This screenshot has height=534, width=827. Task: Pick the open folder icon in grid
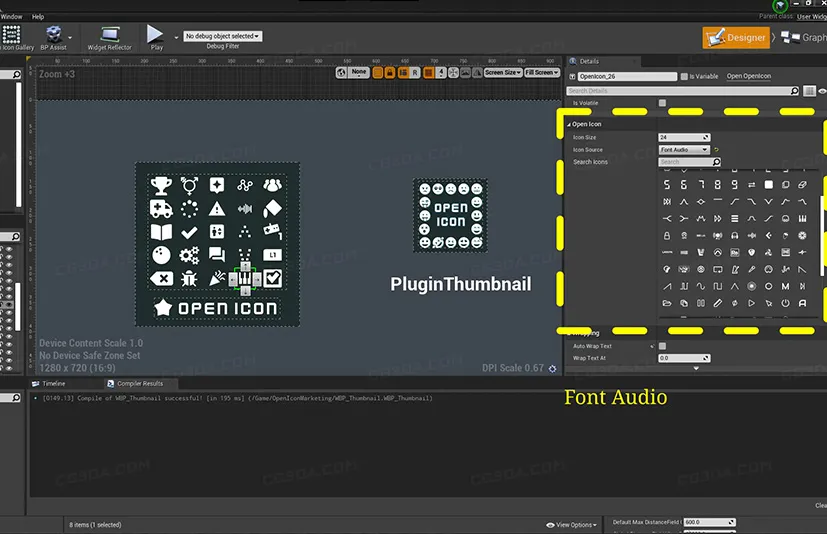667,303
